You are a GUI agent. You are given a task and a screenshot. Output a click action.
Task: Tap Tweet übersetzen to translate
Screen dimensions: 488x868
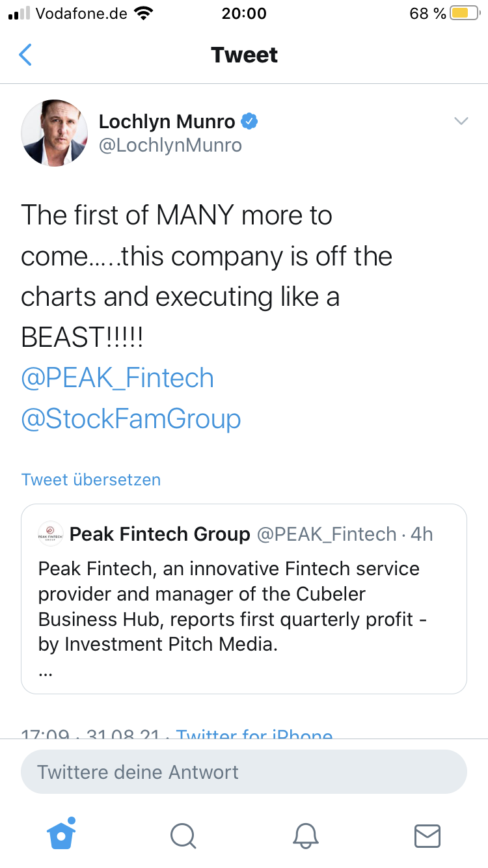coord(91,480)
